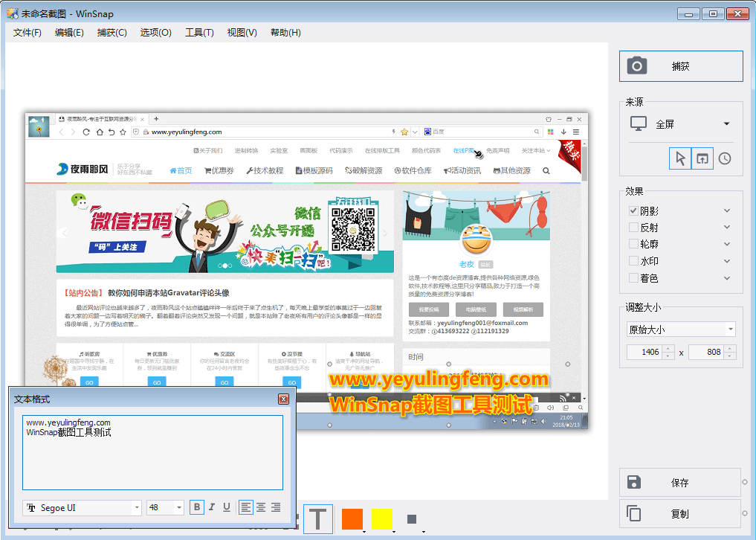Enable the Outline (轮廓) effect checkbox
This screenshot has width=756, height=540.
[x=633, y=244]
